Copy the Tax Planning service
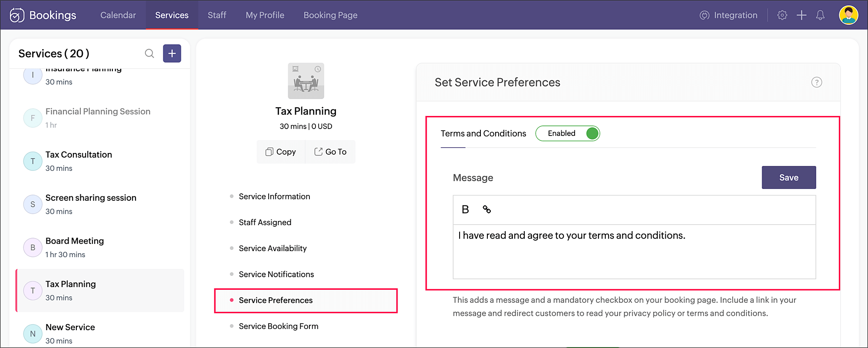The width and height of the screenshot is (868, 348). 281,152
